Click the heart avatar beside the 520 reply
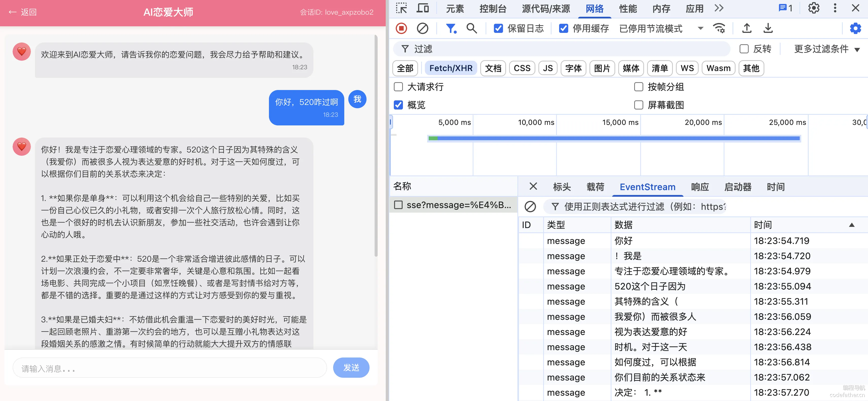868x401 pixels. click(x=21, y=147)
